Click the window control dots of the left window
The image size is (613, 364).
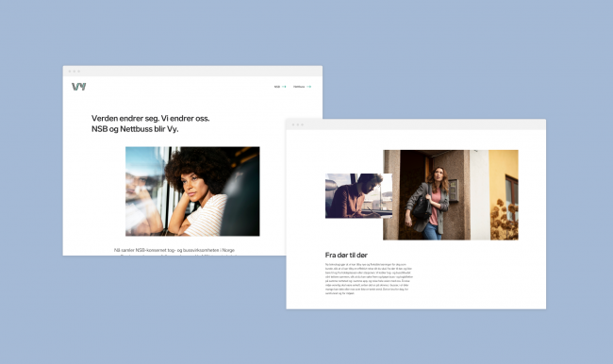pyautogui.click(x=75, y=71)
